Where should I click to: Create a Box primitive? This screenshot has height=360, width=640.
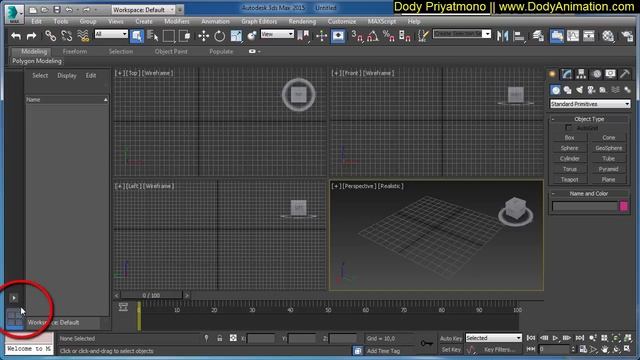pos(569,138)
